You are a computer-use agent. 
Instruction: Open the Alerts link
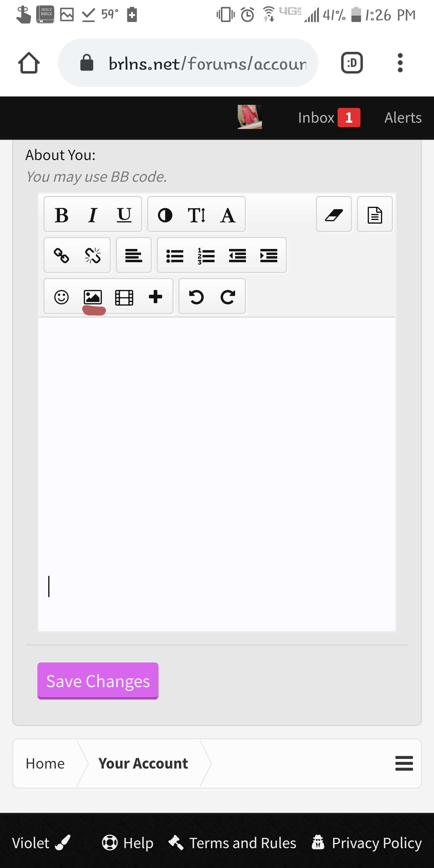pyautogui.click(x=403, y=118)
